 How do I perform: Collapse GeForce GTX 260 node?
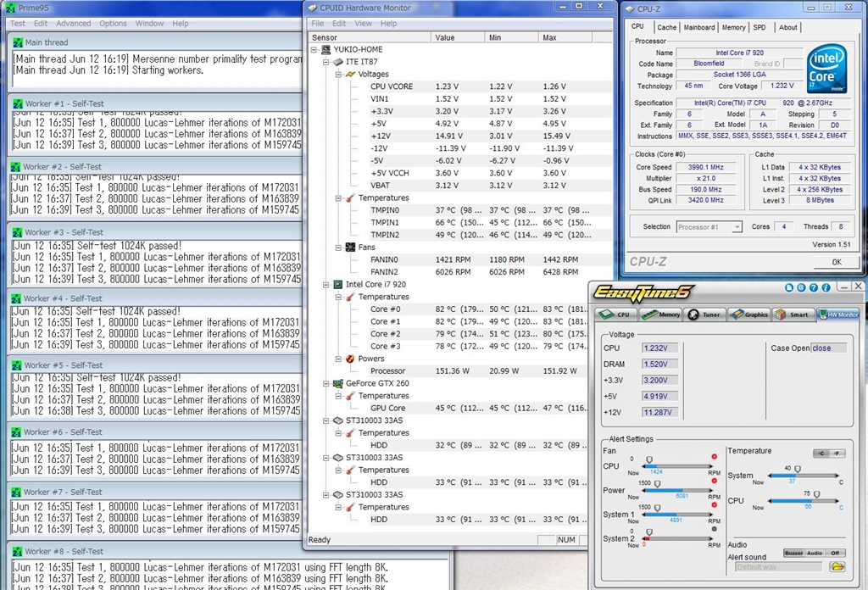tap(326, 383)
